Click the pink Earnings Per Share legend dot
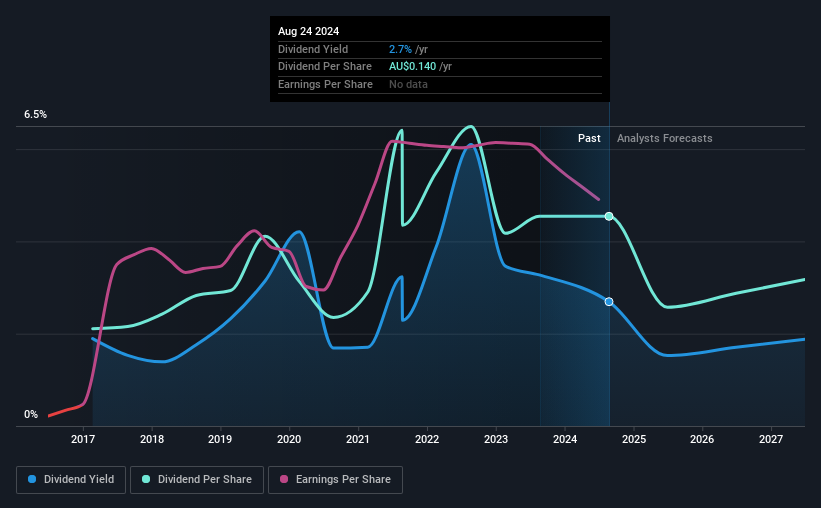821x508 pixels. click(284, 479)
